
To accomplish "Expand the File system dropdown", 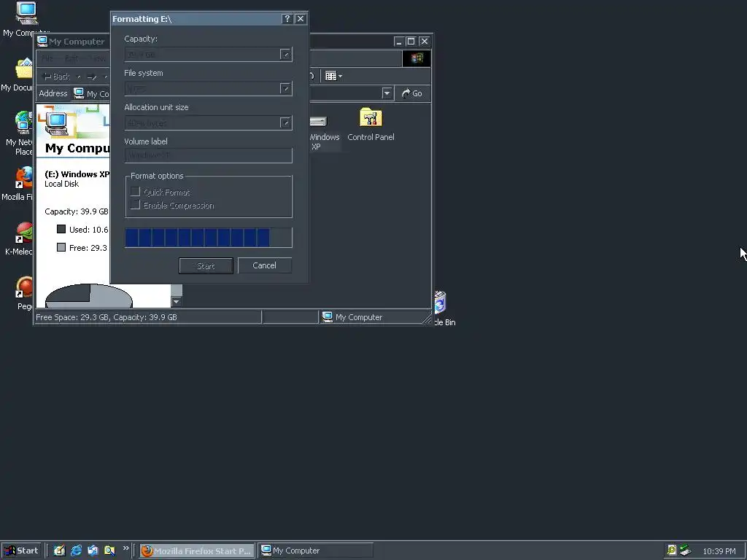I will click(x=285, y=88).
